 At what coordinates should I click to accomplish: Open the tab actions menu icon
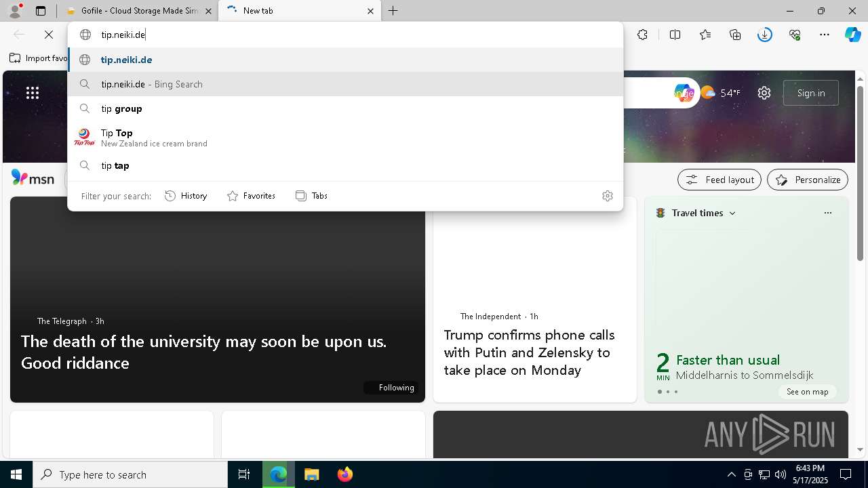pyautogui.click(x=41, y=11)
